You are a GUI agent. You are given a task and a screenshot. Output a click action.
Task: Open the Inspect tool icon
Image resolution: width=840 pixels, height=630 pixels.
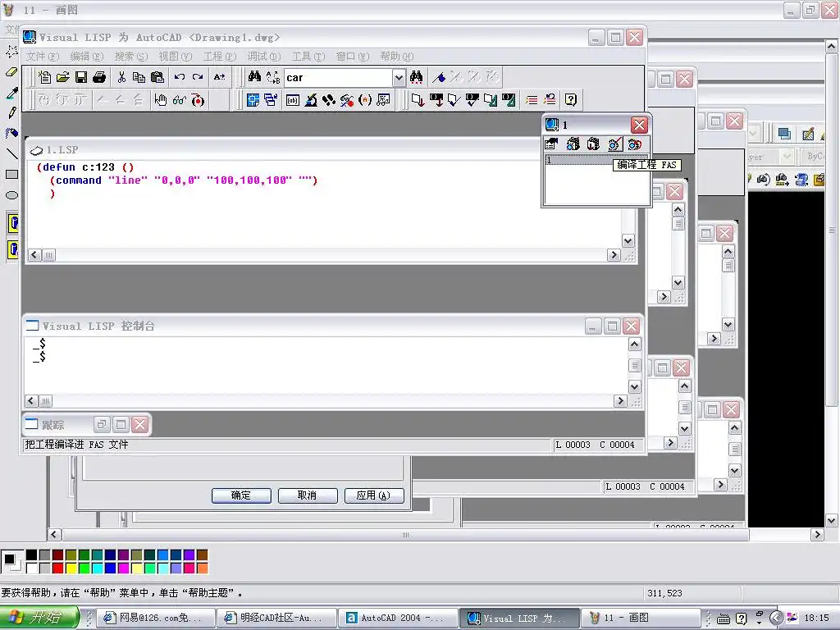click(x=311, y=99)
